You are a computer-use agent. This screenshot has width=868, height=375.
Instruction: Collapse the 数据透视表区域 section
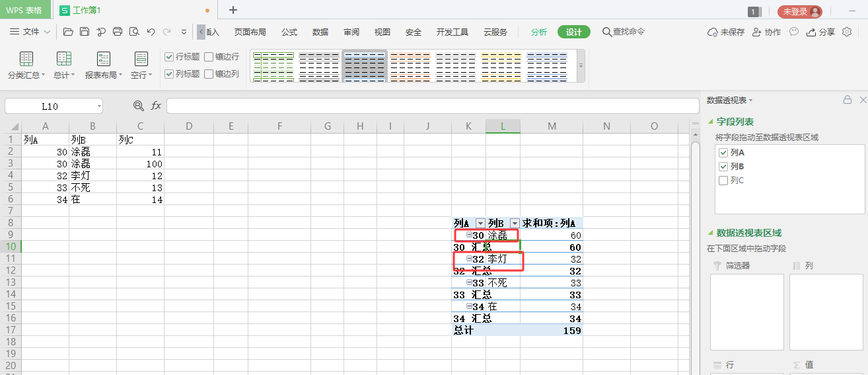(x=710, y=233)
